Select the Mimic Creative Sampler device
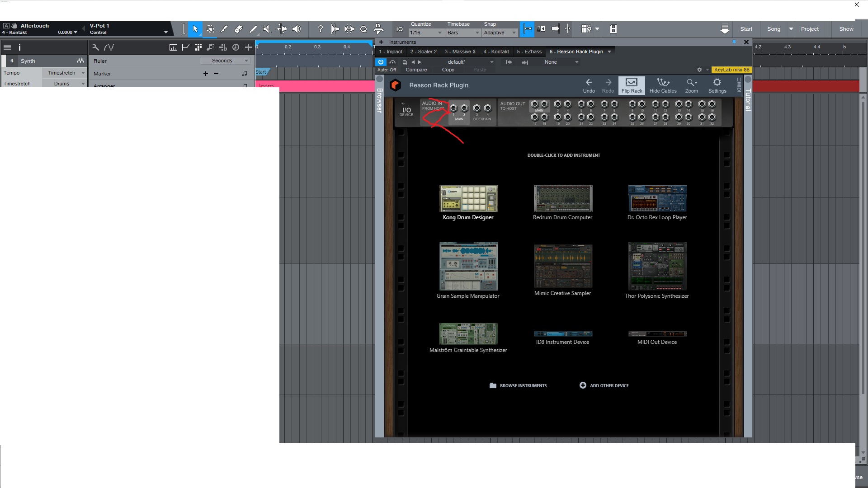Viewport: 868px width, 488px height. point(563,266)
